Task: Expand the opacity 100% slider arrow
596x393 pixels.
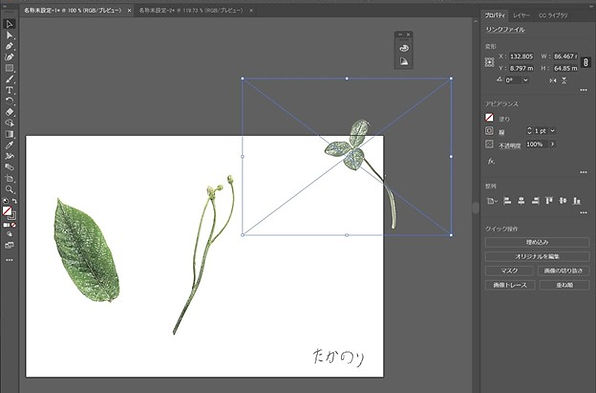Action: click(x=552, y=144)
